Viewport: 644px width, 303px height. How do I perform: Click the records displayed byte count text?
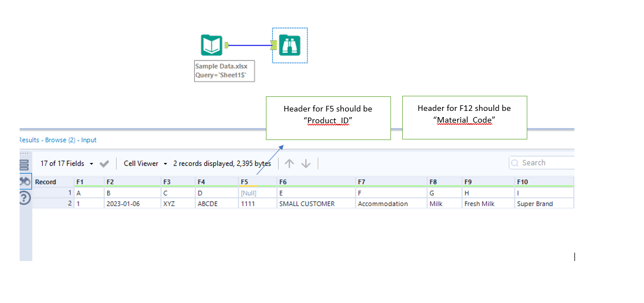(x=222, y=164)
